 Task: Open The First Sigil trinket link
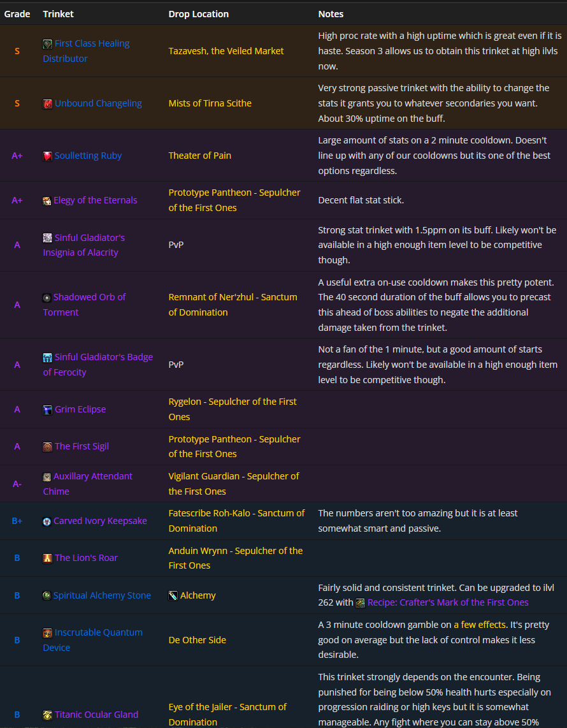(82, 446)
